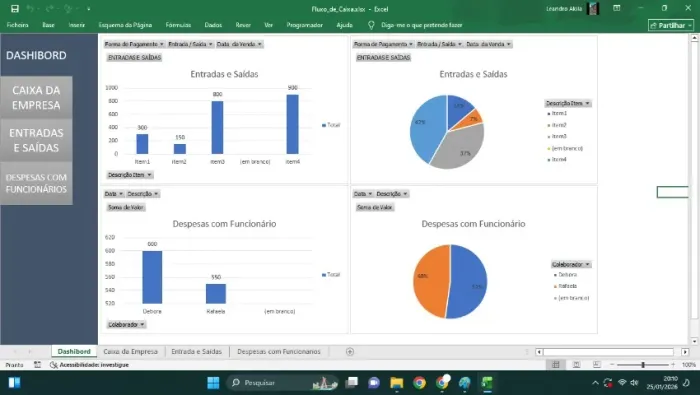Click the horizontal scrollbar right arrow
700x395 pixels.
tap(685, 352)
